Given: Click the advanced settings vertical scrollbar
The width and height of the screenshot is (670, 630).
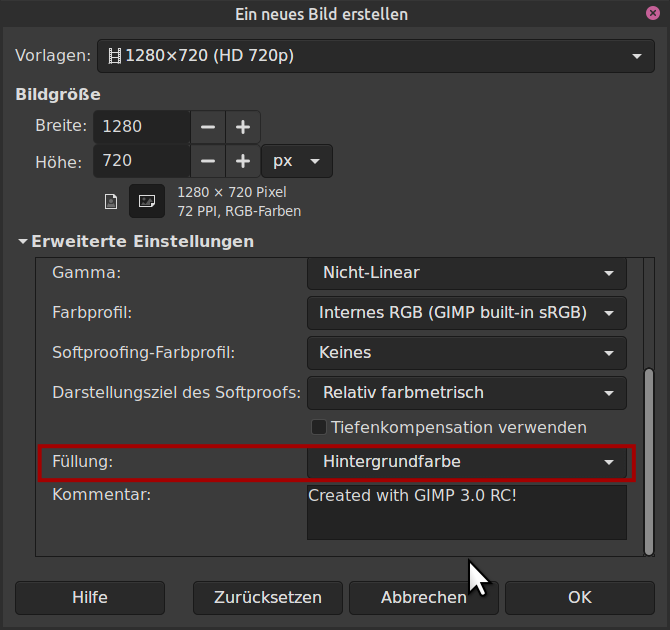Looking at the screenshot, I should point(649,462).
